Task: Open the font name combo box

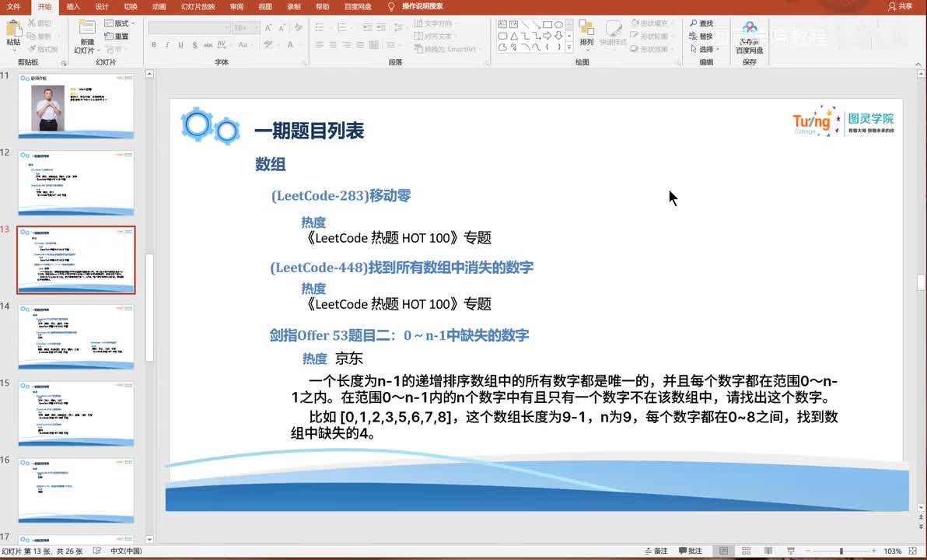Action: point(189,28)
